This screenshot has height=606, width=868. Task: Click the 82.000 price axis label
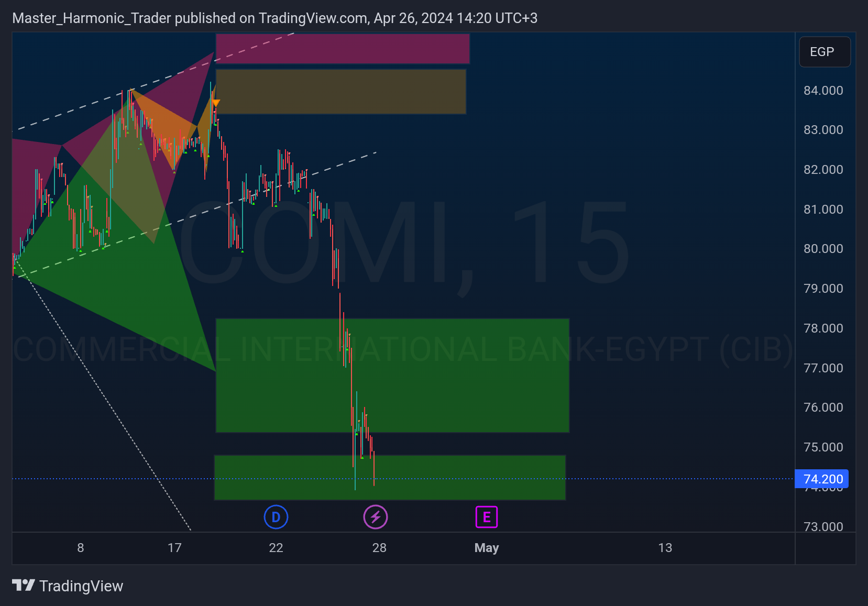coord(823,170)
